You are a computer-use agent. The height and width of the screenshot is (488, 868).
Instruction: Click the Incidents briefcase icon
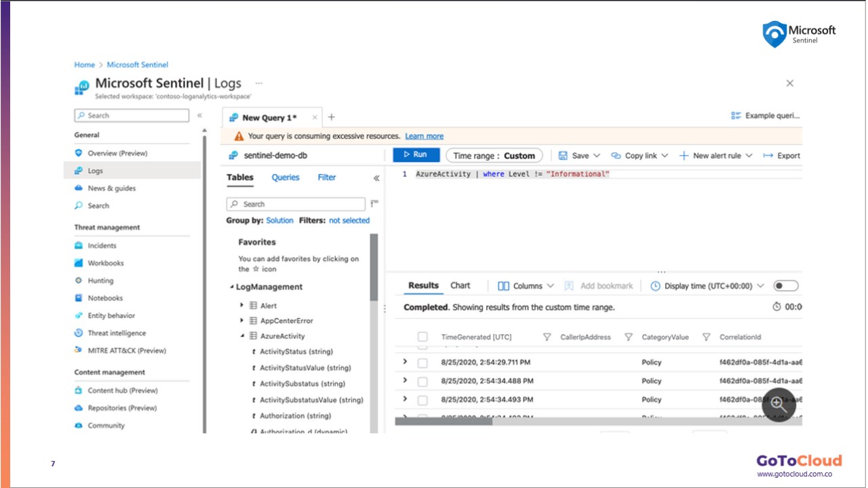pos(79,245)
